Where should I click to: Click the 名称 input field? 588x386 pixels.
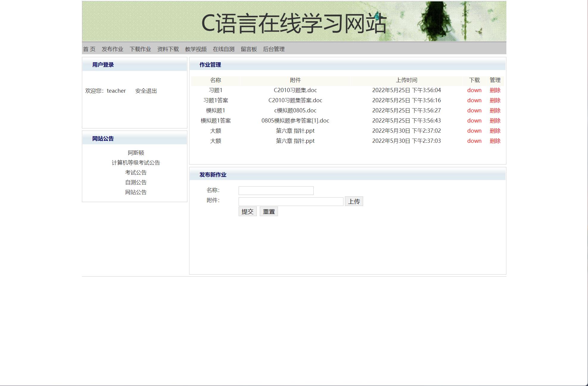[x=276, y=190]
